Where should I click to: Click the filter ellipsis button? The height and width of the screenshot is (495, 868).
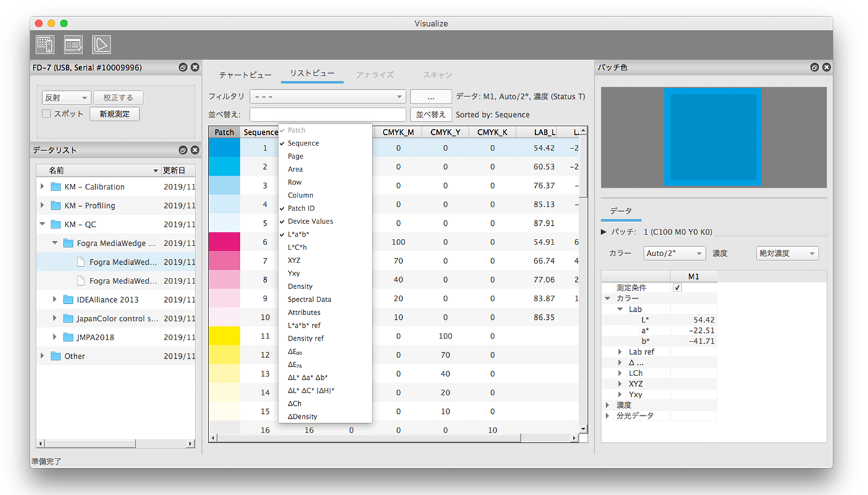click(x=431, y=97)
